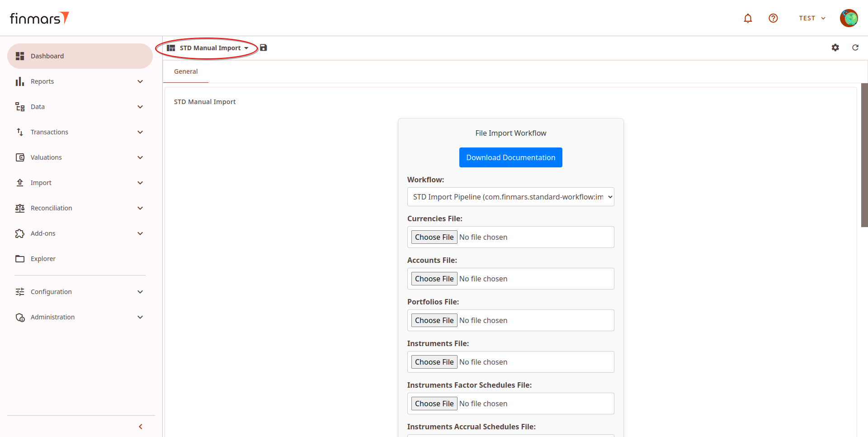The image size is (868, 437).
Task: Click the Explorer folder icon in sidebar
Action: pos(20,259)
